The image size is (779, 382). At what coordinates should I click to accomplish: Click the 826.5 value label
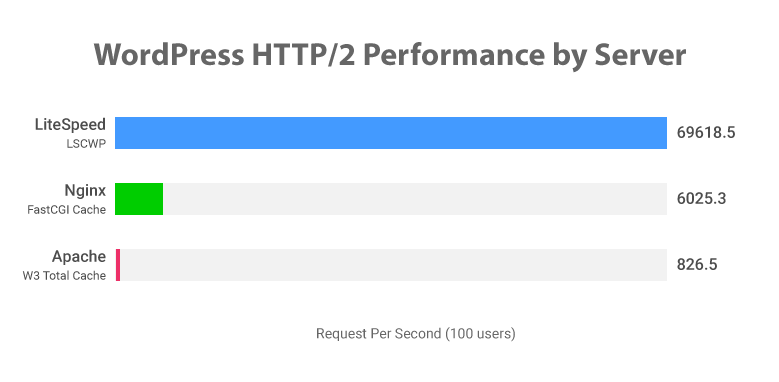pos(697,265)
